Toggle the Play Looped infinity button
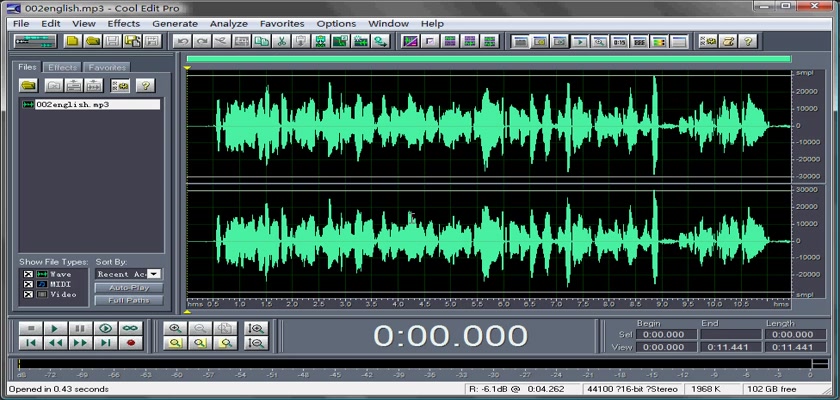 coord(131,328)
